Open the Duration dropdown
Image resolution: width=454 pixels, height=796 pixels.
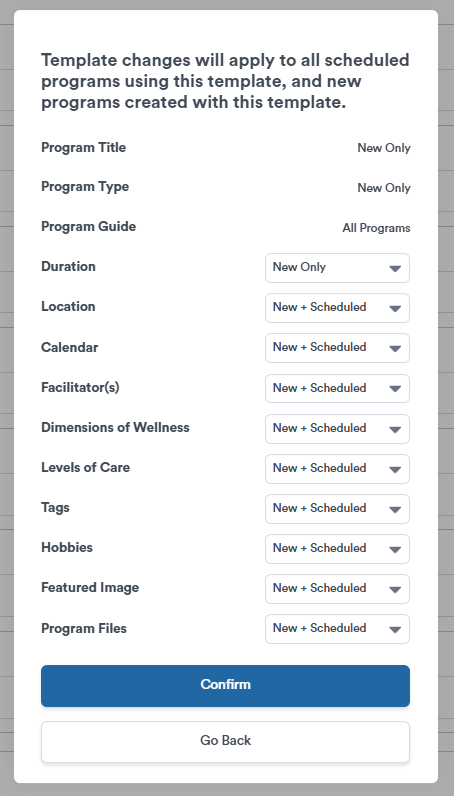click(337, 268)
